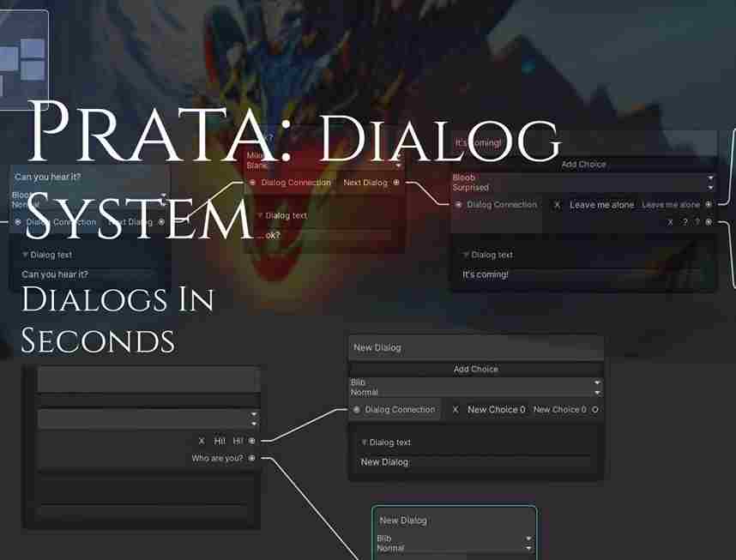Click Add Choice on the New Dialog node
This screenshot has height=560, width=736.
475,369
